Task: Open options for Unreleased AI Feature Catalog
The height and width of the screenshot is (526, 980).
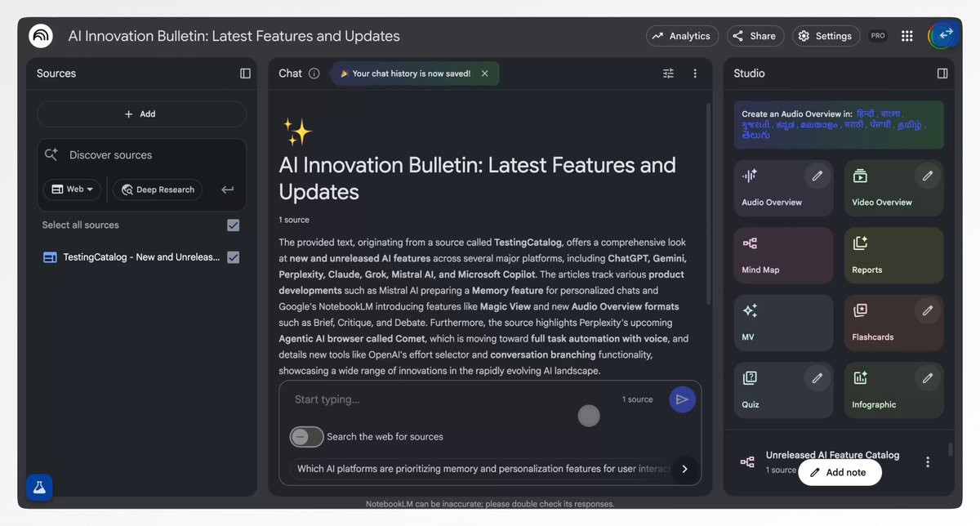Action: point(927,462)
